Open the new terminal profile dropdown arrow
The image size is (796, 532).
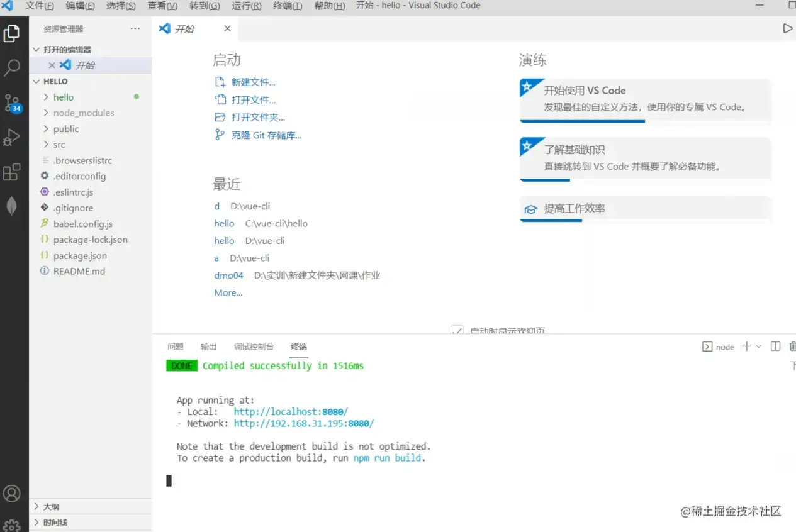tap(758, 346)
